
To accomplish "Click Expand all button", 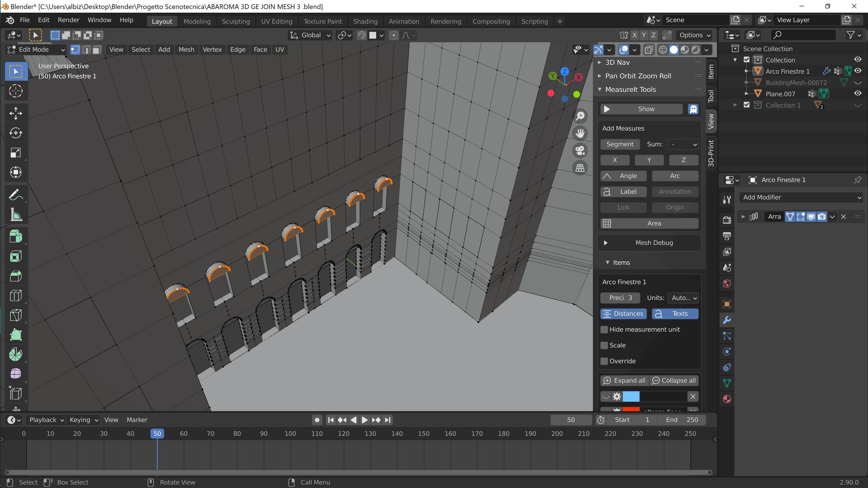I will [x=624, y=380].
